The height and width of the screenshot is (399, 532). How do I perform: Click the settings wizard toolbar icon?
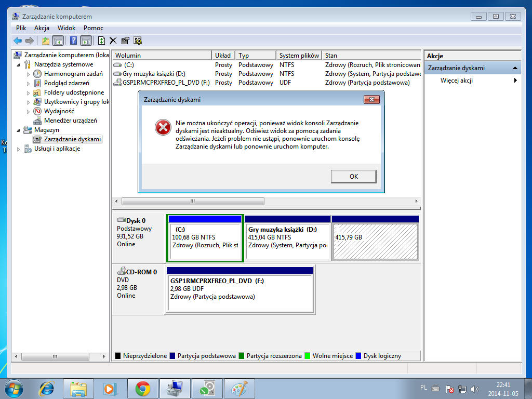coord(137,41)
